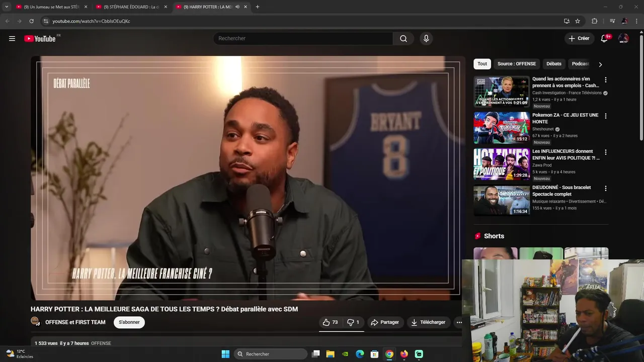Open the Créer button

pyautogui.click(x=579, y=38)
